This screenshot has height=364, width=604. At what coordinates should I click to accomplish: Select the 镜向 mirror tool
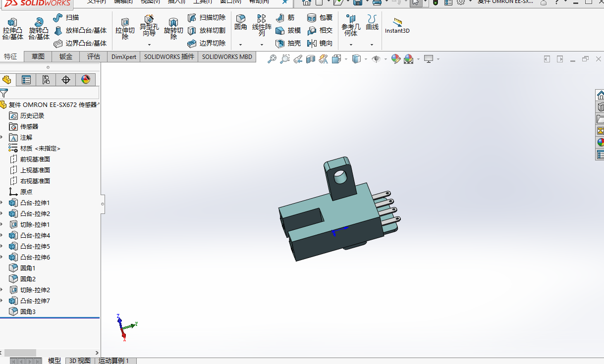(320, 44)
